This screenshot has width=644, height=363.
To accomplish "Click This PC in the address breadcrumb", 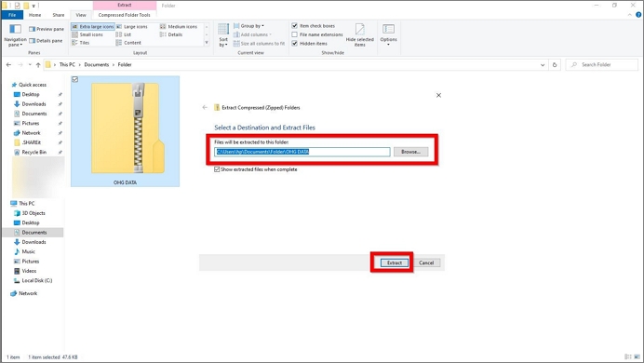I will (x=67, y=65).
